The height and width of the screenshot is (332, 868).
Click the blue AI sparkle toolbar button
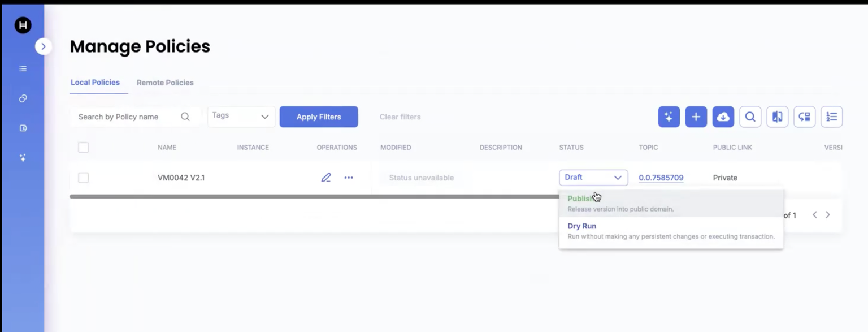[x=669, y=117]
